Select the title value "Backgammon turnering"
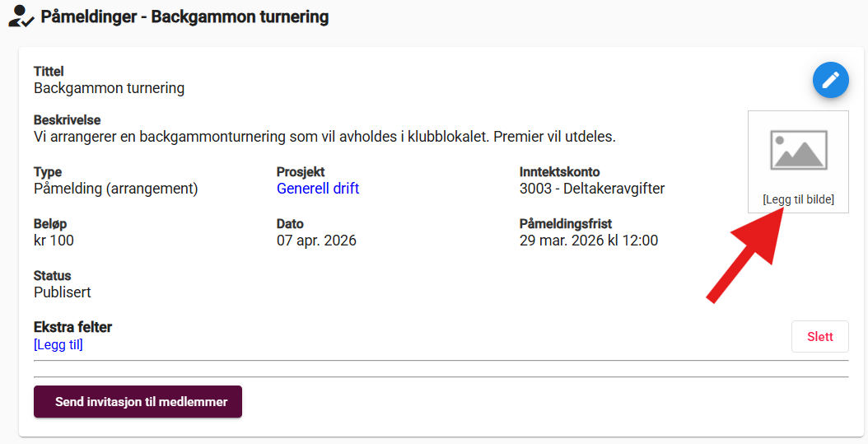868x444 pixels. (x=109, y=87)
